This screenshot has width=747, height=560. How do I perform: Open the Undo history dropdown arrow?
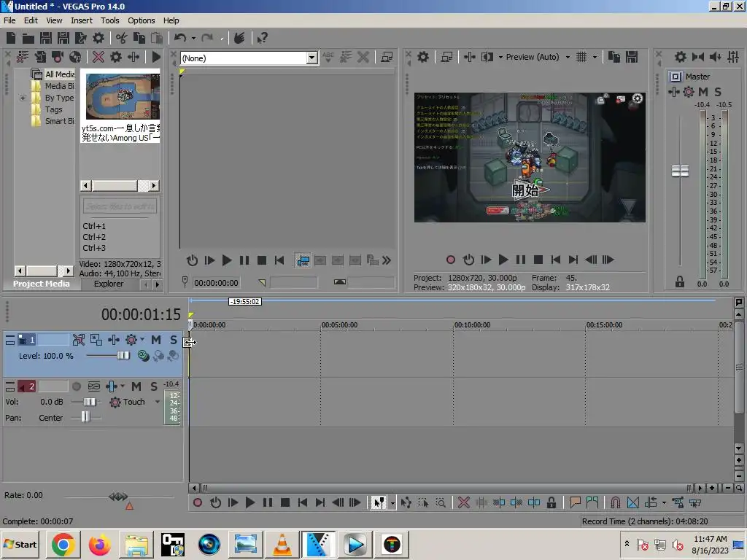point(193,38)
